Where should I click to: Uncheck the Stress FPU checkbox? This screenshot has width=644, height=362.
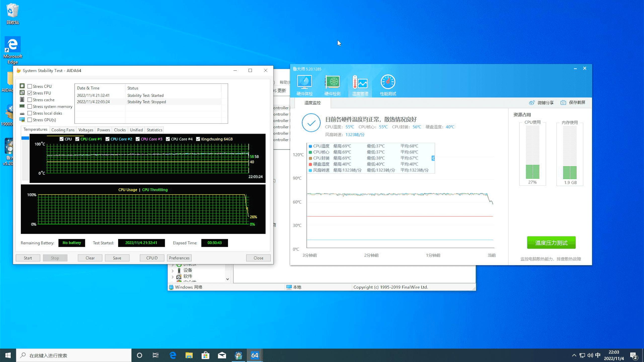(x=30, y=93)
